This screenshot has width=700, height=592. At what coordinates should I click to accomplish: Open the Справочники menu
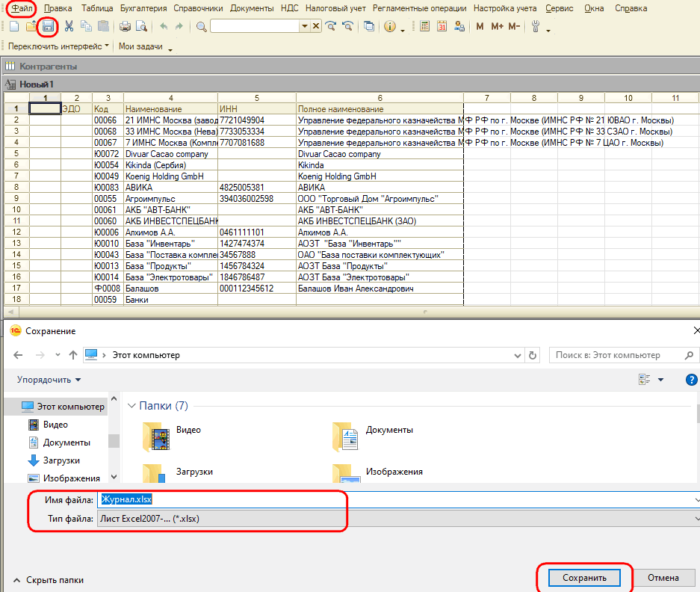click(x=198, y=8)
